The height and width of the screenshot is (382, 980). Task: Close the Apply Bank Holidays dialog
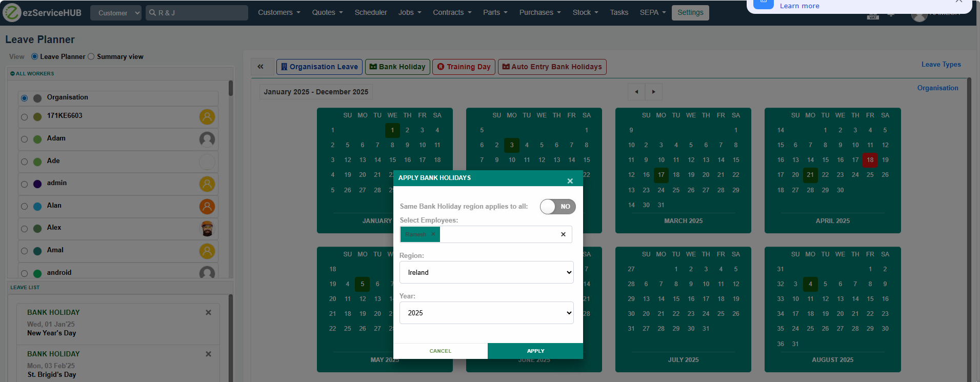click(x=570, y=181)
